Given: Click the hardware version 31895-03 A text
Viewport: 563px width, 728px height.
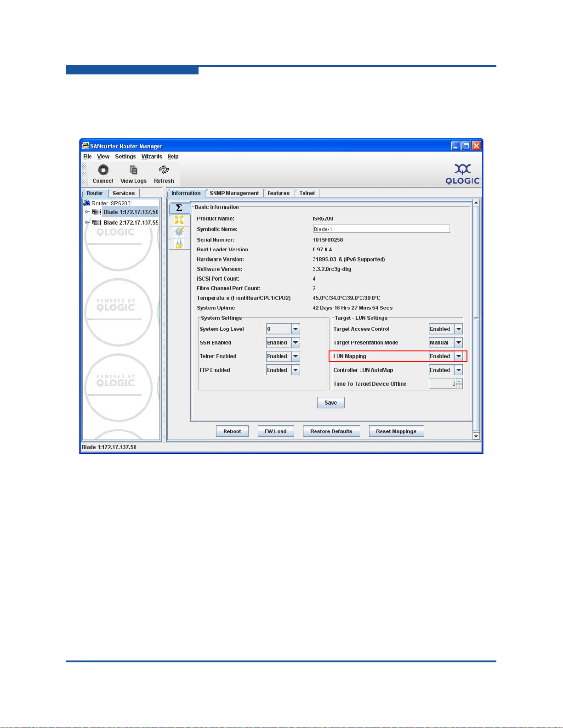Looking at the screenshot, I should [x=349, y=260].
